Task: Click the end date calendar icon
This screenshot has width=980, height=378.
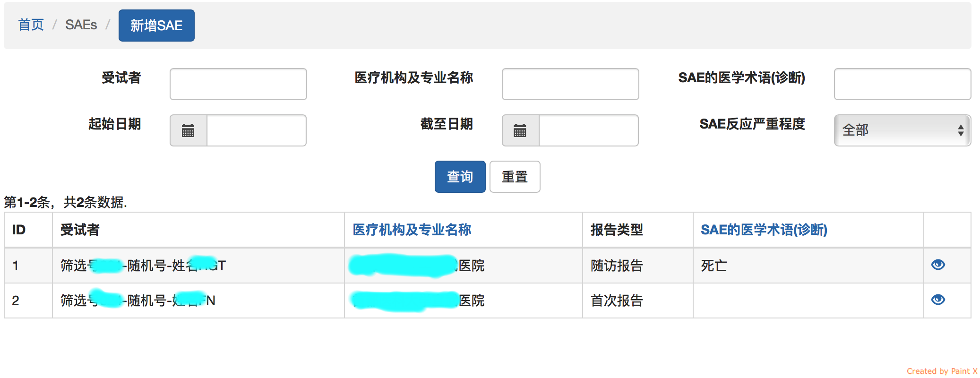Action: tap(520, 130)
